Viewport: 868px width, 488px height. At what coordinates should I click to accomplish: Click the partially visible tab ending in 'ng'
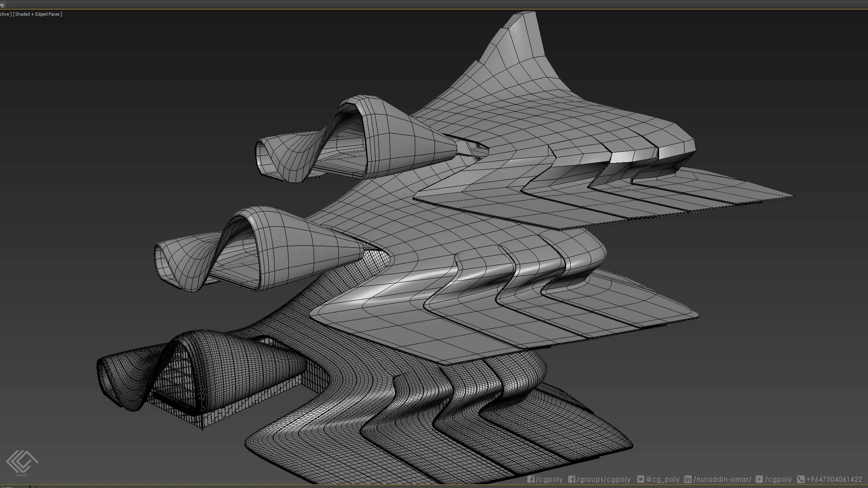[2, 4]
